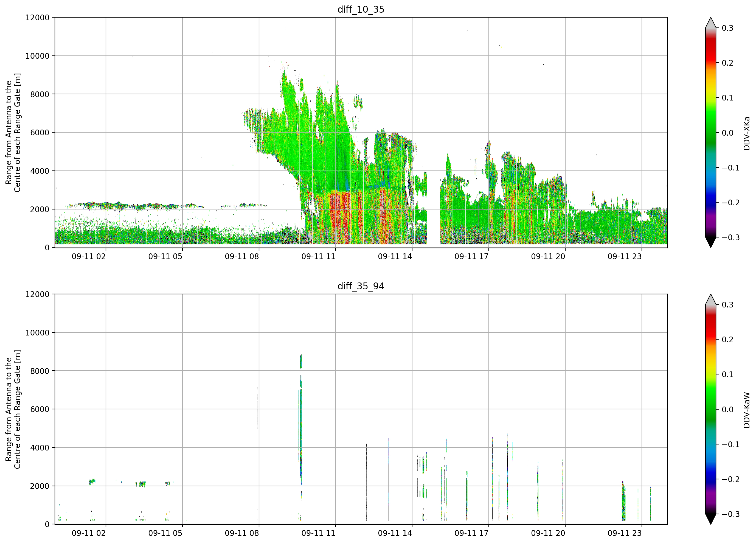Select the 4000 tick on diff_35_94 y-axis
The image size is (756, 543).
pos(40,448)
